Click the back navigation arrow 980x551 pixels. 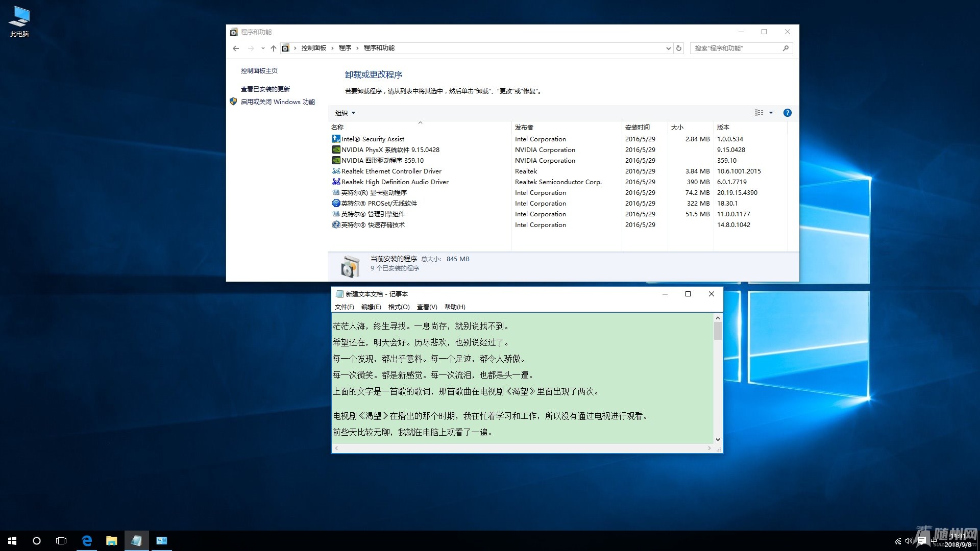click(x=236, y=48)
